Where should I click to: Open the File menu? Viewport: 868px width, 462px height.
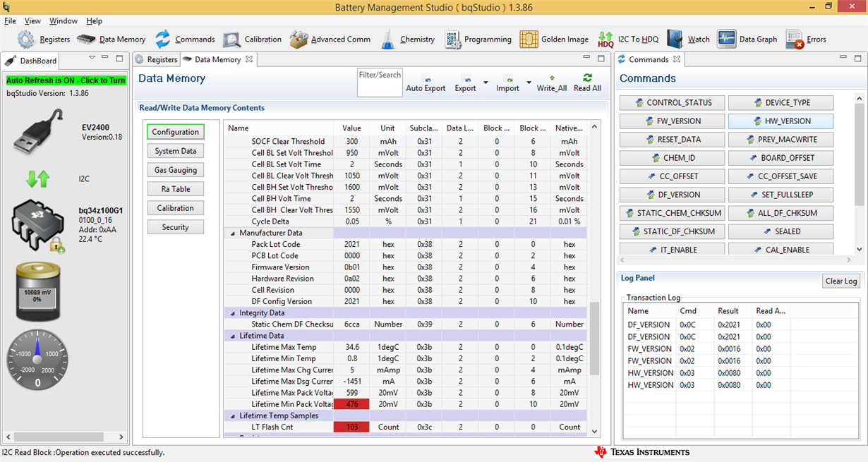pyautogui.click(x=10, y=21)
